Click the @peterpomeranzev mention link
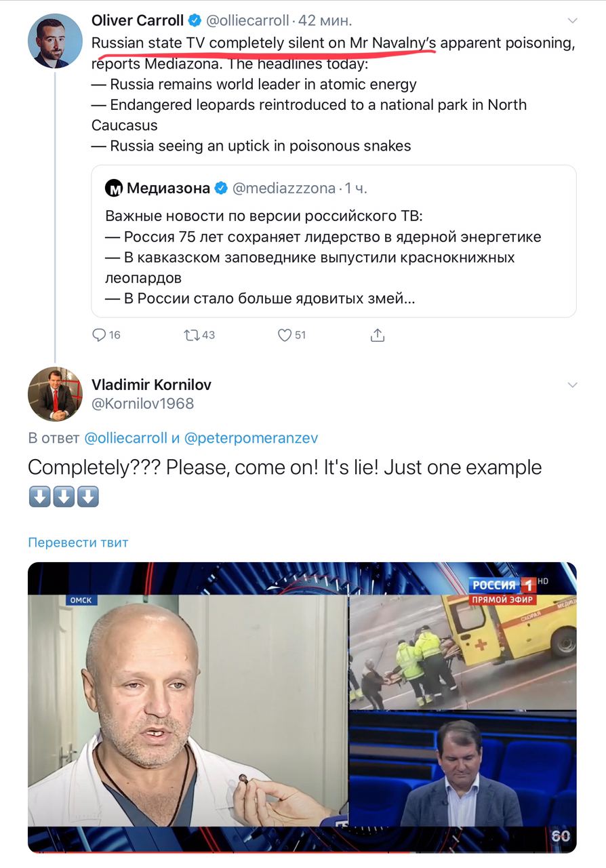The width and height of the screenshot is (606, 868). pyautogui.click(x=251, y=438)
